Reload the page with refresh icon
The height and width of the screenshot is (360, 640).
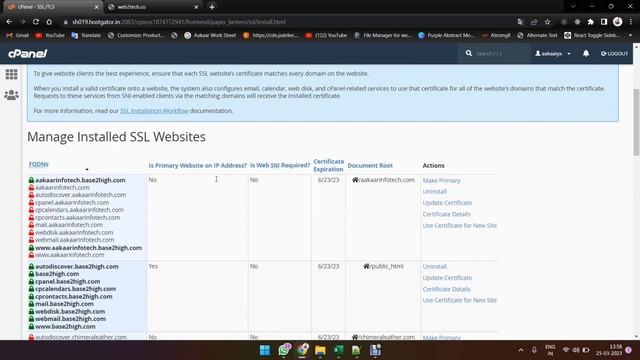[36, 22]
